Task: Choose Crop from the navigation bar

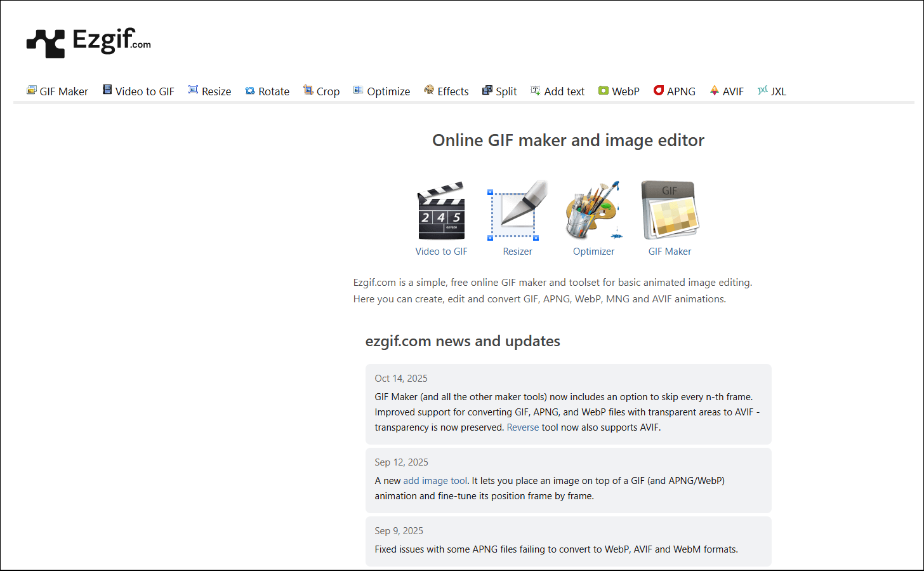Action: pyautogui.click(x=328, y=91)
